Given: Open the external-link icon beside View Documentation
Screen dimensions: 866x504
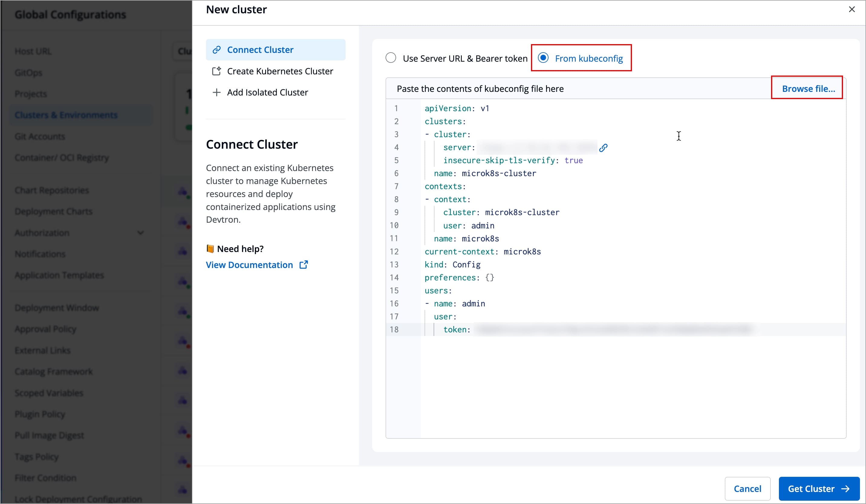Looking at the screenshot, I should pyautogui.click(x=304, y=264).
